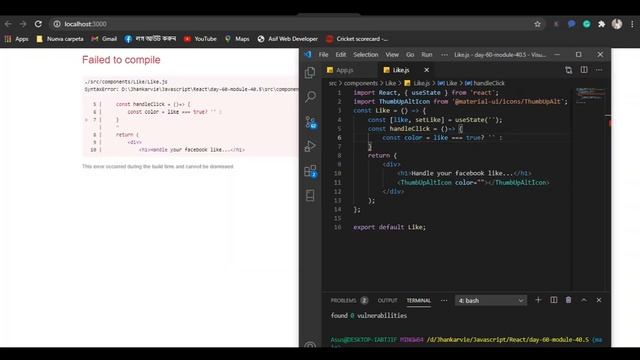Open the Selection menu in VS Code
Viewport: 640px width, 360px height.
coord(365,55)
